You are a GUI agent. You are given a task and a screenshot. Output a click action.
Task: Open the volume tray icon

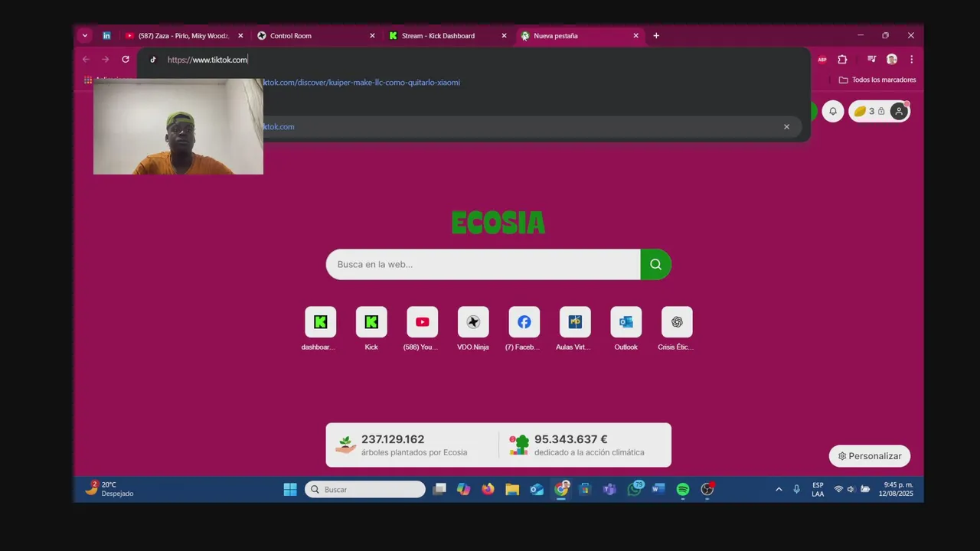[x=851, y=490]
